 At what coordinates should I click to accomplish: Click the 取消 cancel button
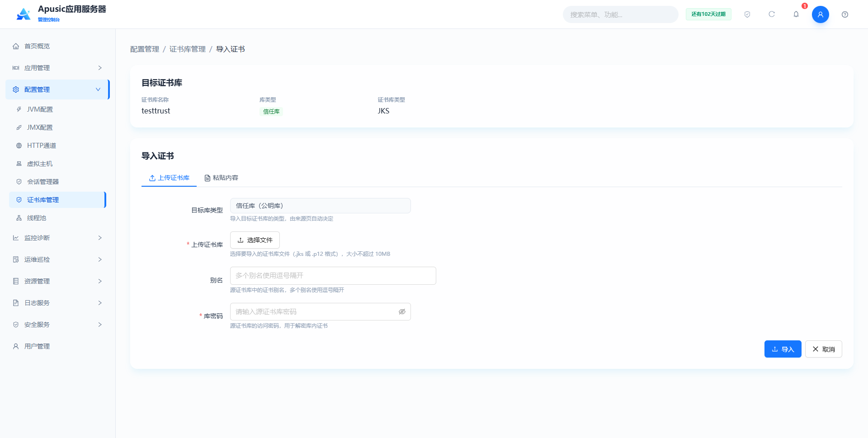coord(823,349)
